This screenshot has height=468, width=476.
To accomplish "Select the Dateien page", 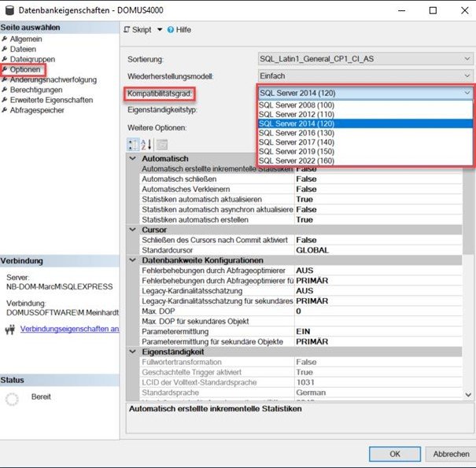I will pyautogui.click(x=23, y=50).
